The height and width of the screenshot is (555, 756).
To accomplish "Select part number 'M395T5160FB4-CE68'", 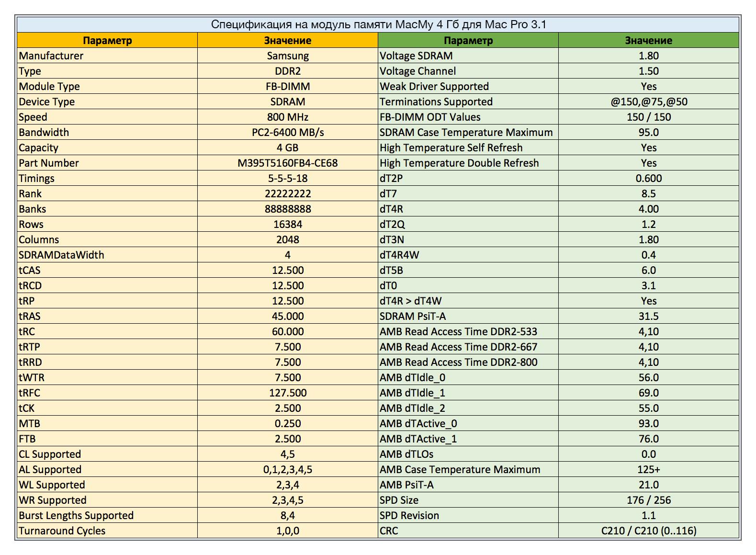I will (x=288, y=163).
